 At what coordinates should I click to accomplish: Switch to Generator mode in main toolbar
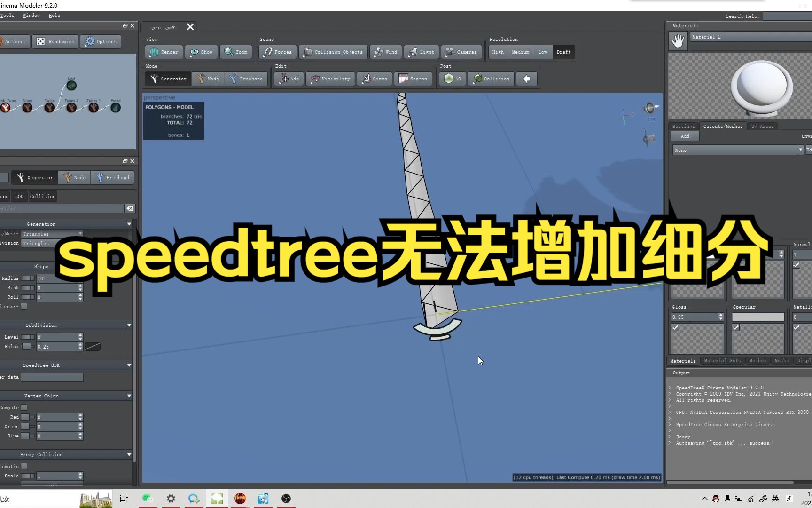pyautogui.click(x=168, y=79)
